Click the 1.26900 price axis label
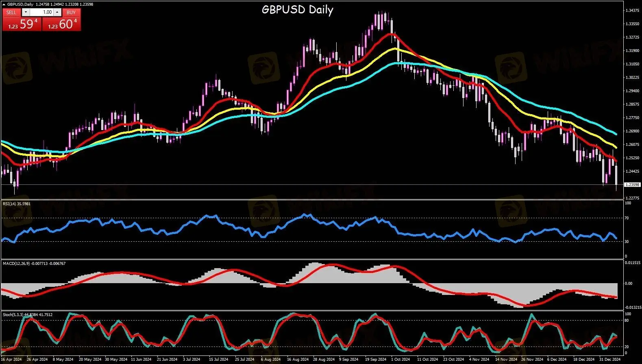This screenshot has height=364, width=642. [632, 131]
